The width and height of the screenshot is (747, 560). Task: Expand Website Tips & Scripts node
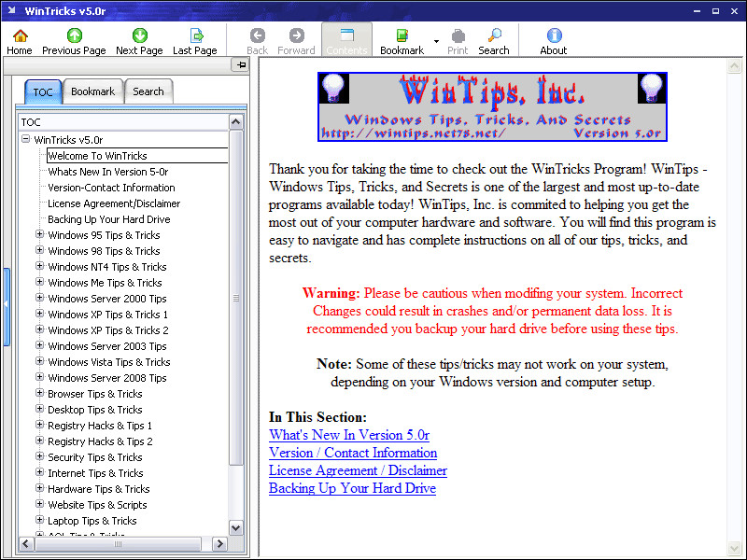click(x=40, y=504)
